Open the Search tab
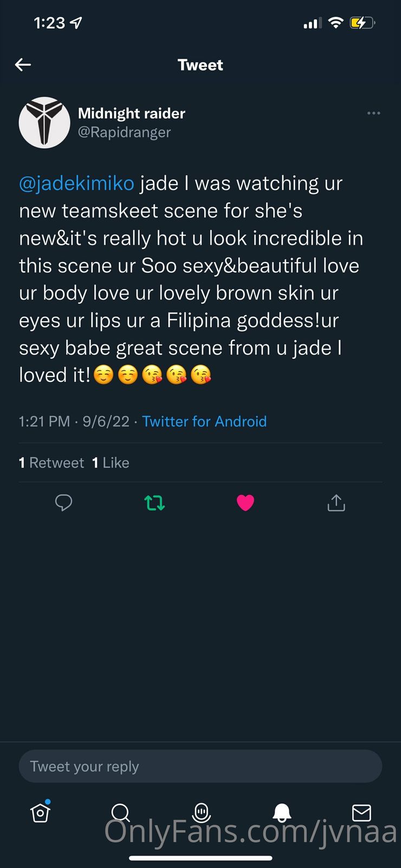 (120, 813)
